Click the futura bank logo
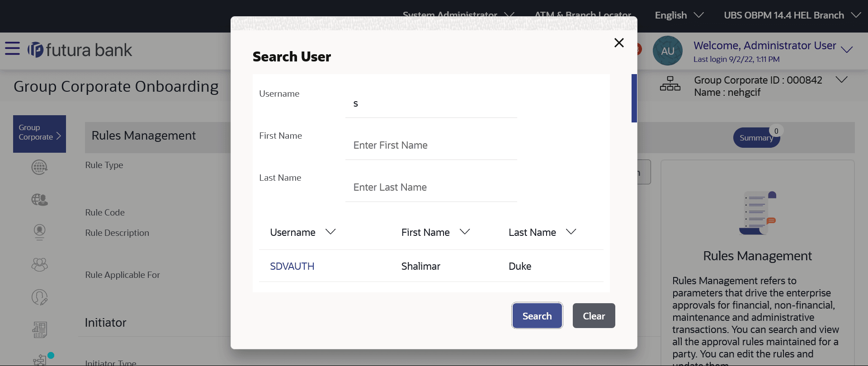The height and width of the screenshot is (366, 868). coord(80,50)
